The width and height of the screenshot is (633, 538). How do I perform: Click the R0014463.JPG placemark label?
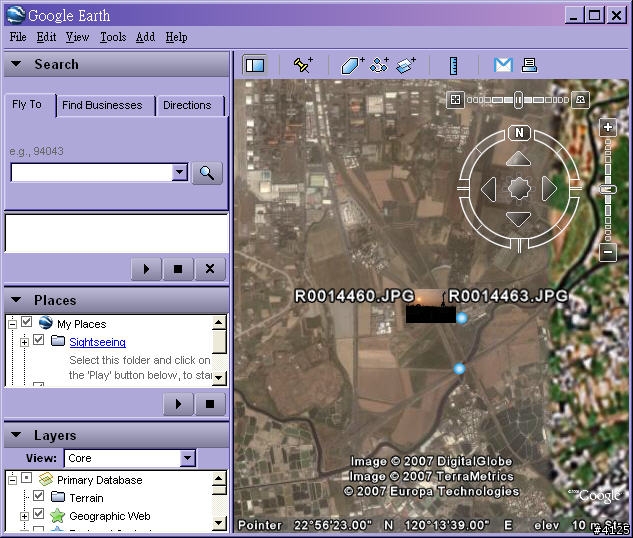click(x=508, y=296)
